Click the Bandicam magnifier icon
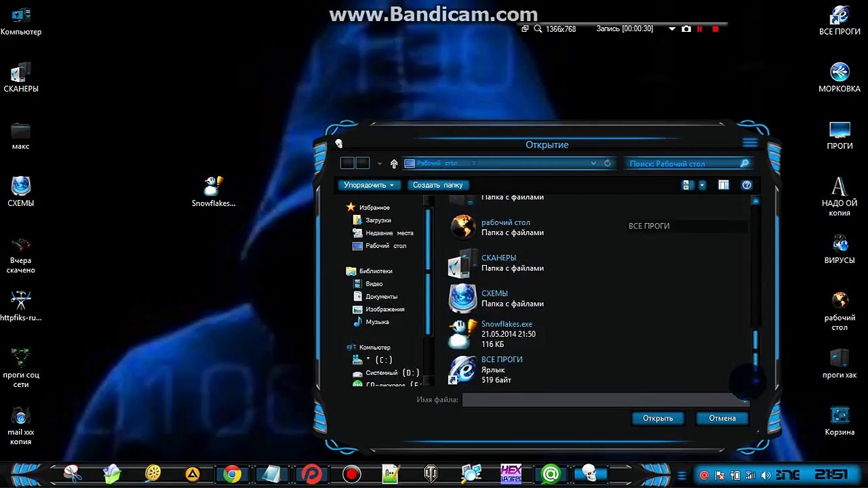Image resolution: width=868 pixels, height=488 pixels. tap(538, 28)
